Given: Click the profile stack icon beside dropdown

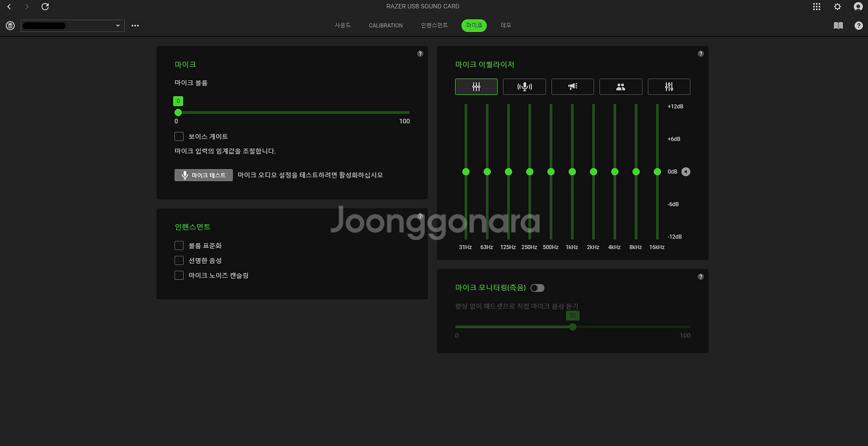Looking at the screenshot, I should (x=10, y=26).
